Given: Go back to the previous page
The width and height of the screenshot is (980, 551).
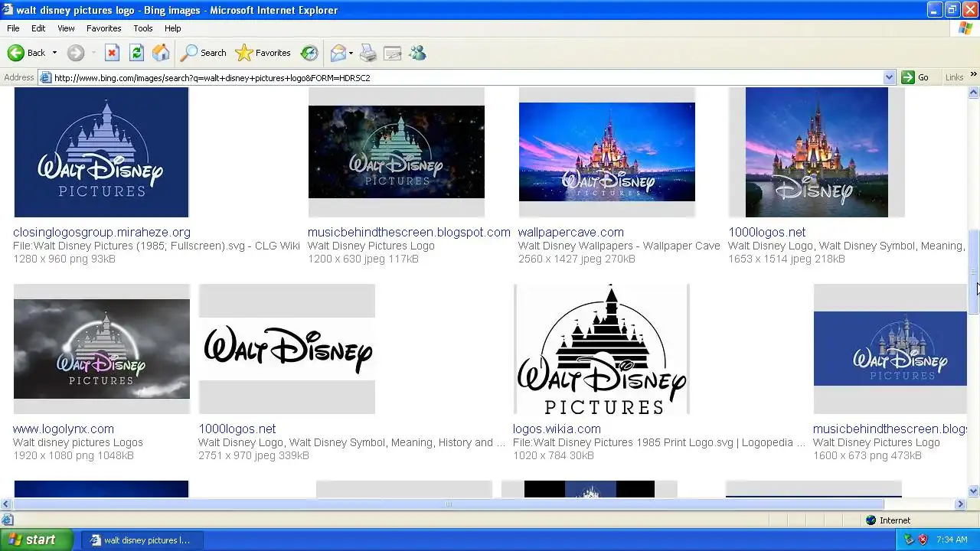Looking at the screenshot, I should click(x=26, y=53).
